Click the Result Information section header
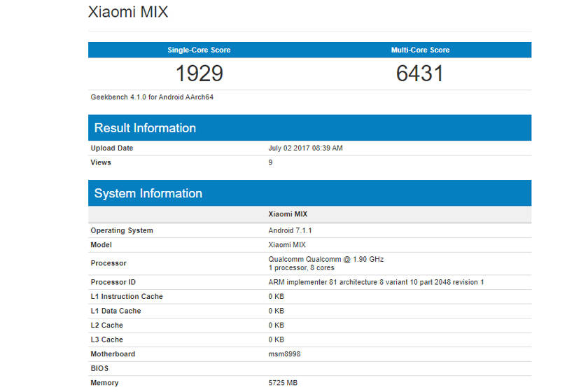Image resolution: width=588 pixels, height=392 pixels. pyautogui.click(x=309, y=128)
